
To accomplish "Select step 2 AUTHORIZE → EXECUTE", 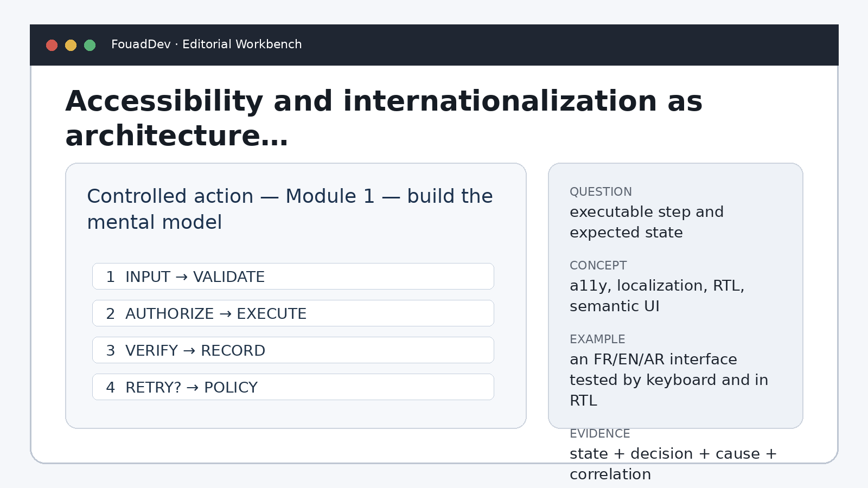I will coord(293,313).
